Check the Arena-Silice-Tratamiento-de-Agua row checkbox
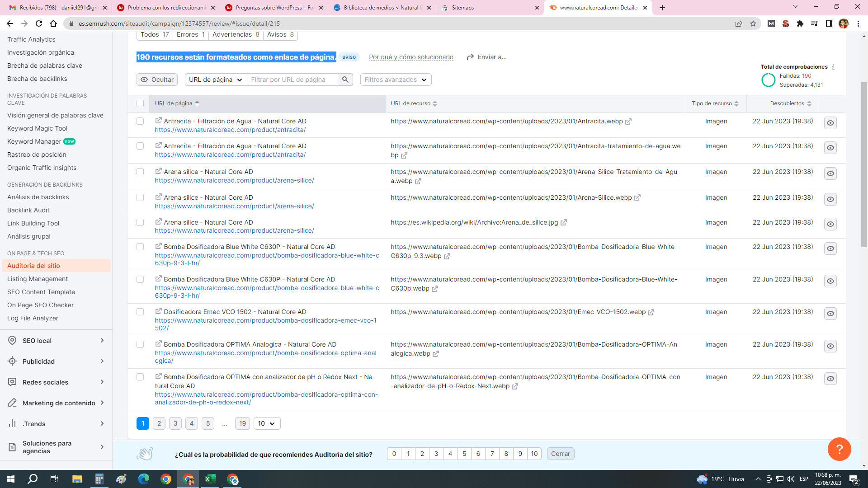The width and height of the screenshot is (868, 488). [140, 172]
